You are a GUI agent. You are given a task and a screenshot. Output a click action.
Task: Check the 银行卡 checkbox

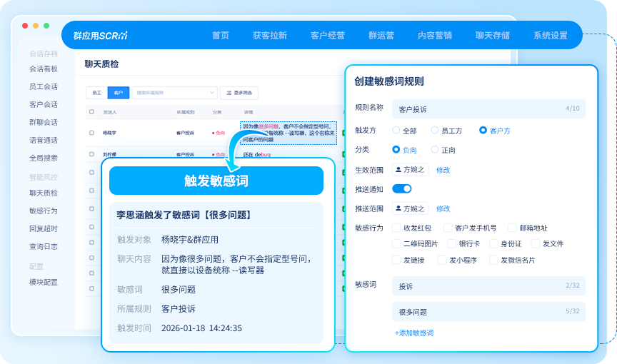point(452,243)
